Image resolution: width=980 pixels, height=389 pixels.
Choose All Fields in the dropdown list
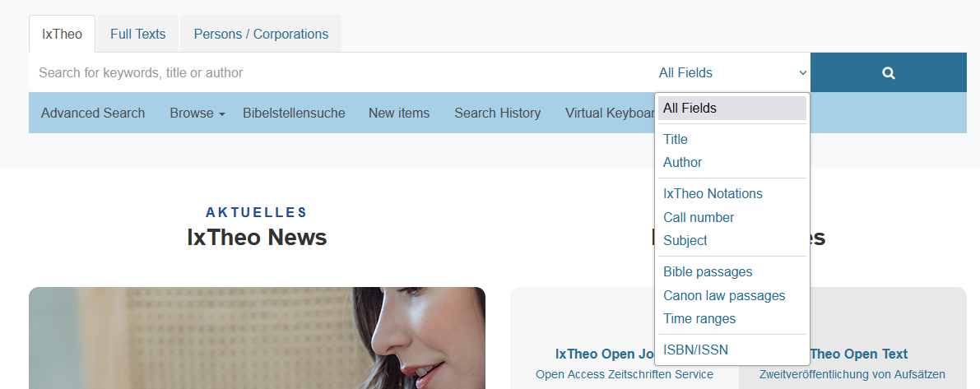tap(732, 108)
